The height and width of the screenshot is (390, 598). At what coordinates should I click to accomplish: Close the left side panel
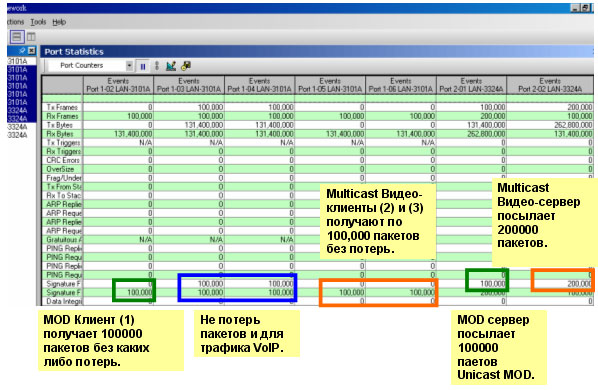32,50
